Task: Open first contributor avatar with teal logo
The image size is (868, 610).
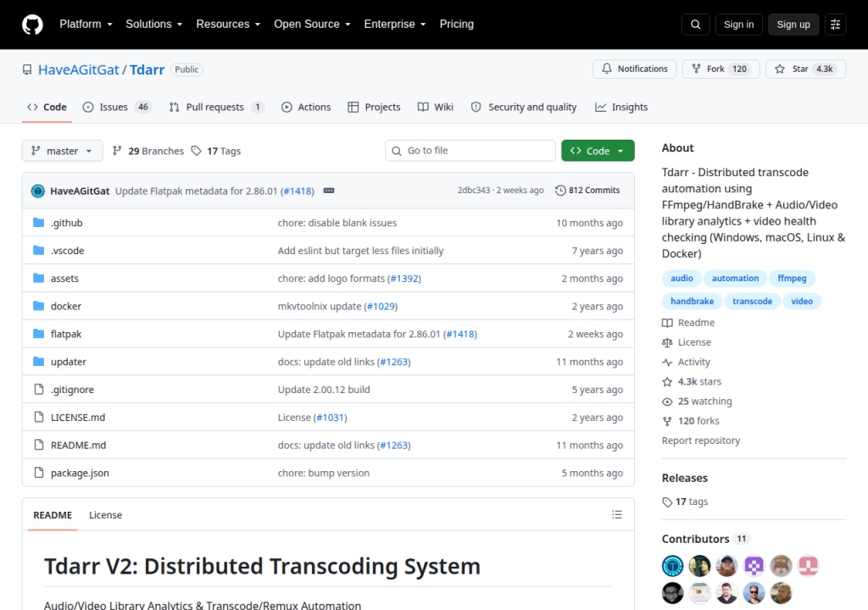Action: (x=672, y=566)
